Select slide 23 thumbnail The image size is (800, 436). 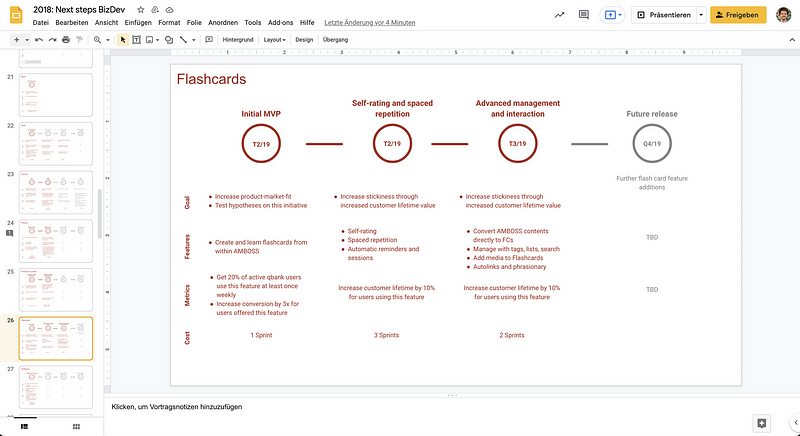[x=56, y=192]
